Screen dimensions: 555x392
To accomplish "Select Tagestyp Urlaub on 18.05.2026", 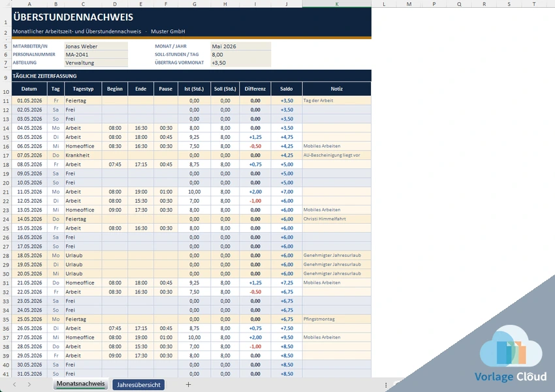I will [83, 256].
